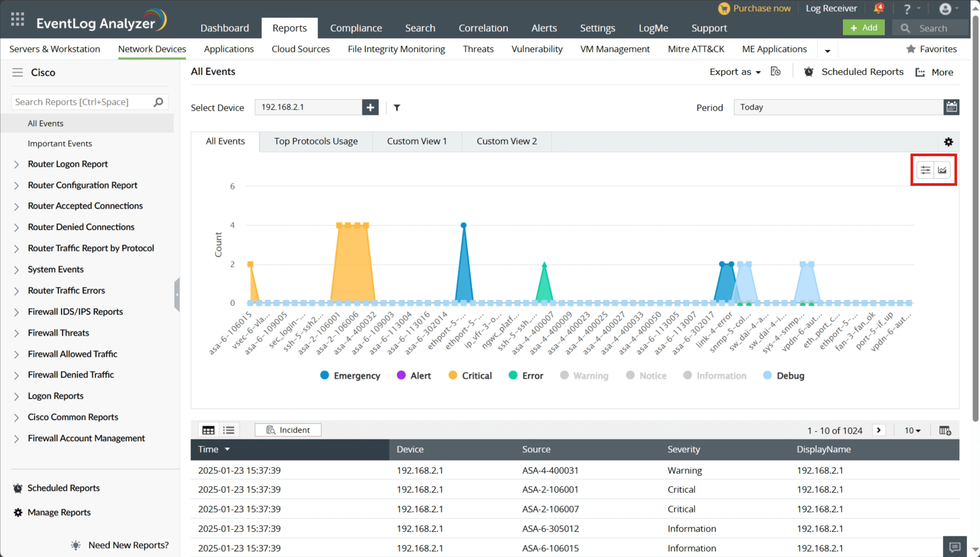
Task: Open the Period calendar picker icon
Action: [951, 107]
